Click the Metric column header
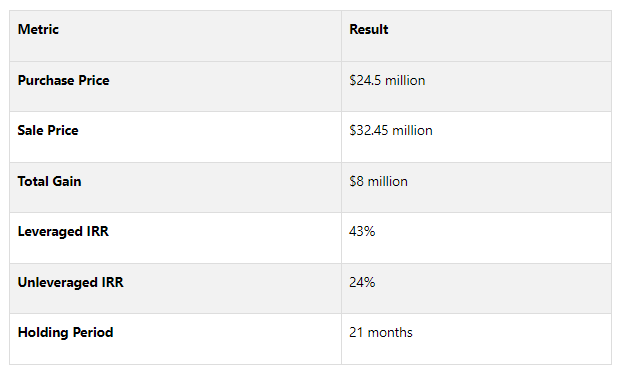Viewport: 621px width, 371px height. [38, 30]
